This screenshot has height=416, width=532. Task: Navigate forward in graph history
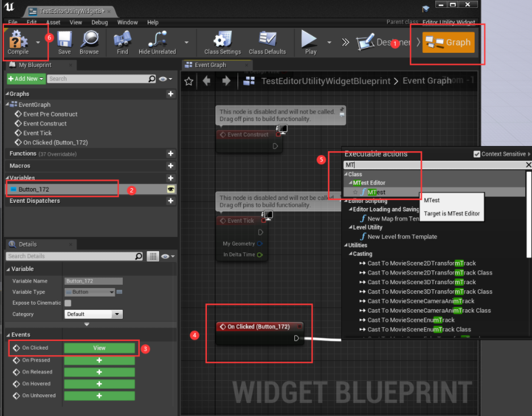226,81
